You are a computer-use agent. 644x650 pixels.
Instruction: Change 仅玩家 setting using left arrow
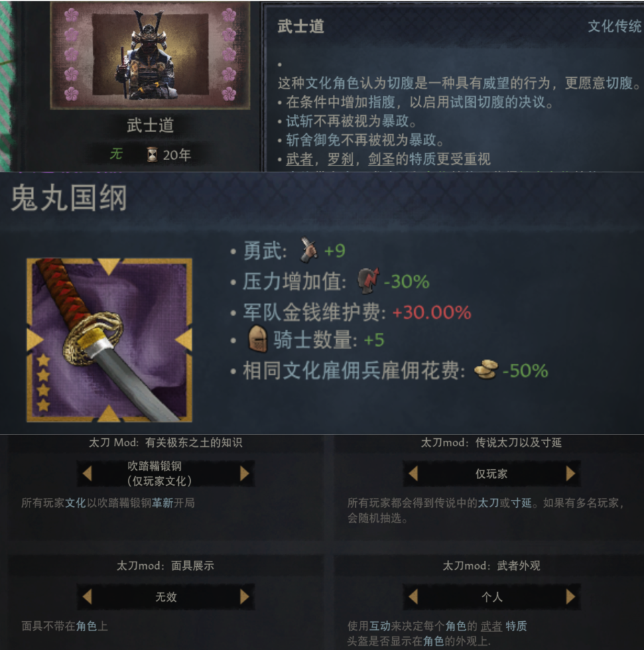pyautogui.click(x=413, y=473)
